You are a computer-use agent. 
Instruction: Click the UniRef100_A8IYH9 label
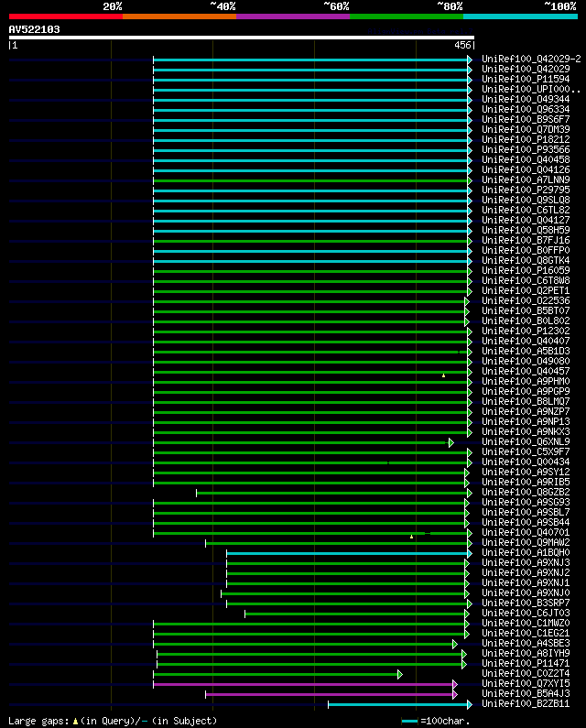click(x=526, y=654)
